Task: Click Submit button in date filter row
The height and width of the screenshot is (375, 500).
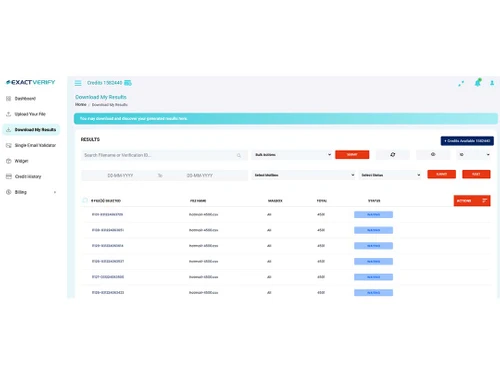Action: click(441, 174)
